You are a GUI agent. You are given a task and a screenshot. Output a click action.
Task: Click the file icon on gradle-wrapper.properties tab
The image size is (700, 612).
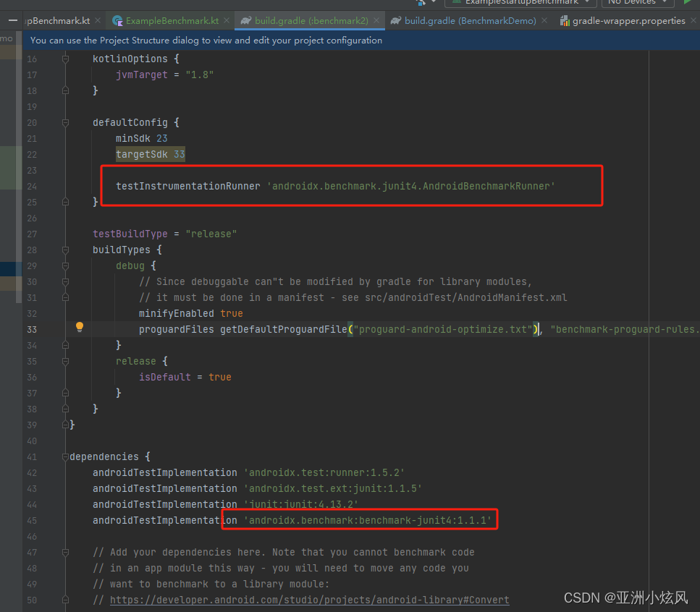(564, 20)
